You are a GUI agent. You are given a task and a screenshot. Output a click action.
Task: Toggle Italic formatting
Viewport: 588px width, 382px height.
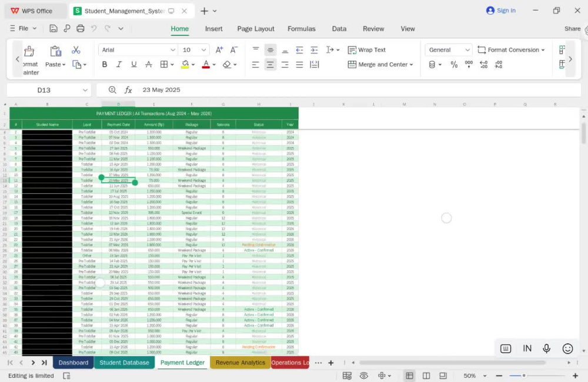(x=119, y=65)
